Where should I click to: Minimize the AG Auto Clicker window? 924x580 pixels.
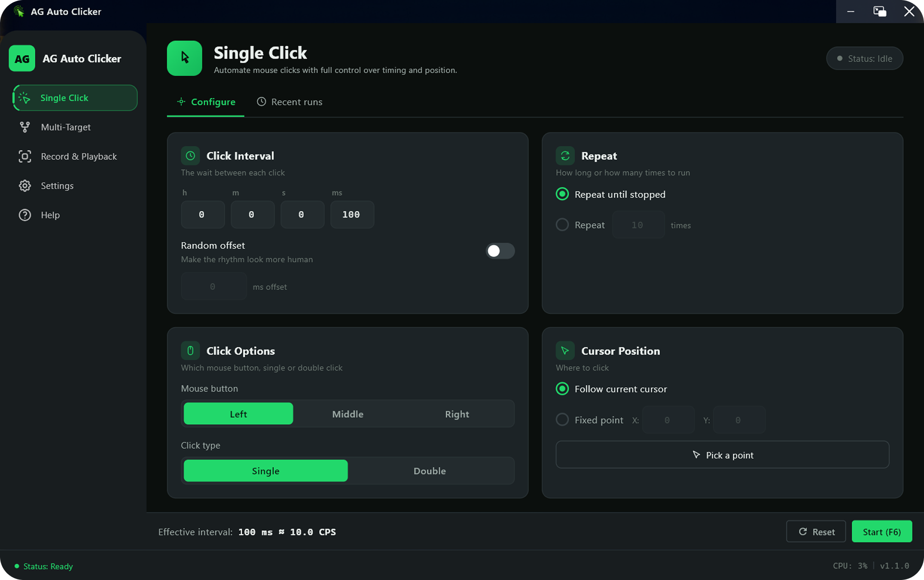point(851,11)
